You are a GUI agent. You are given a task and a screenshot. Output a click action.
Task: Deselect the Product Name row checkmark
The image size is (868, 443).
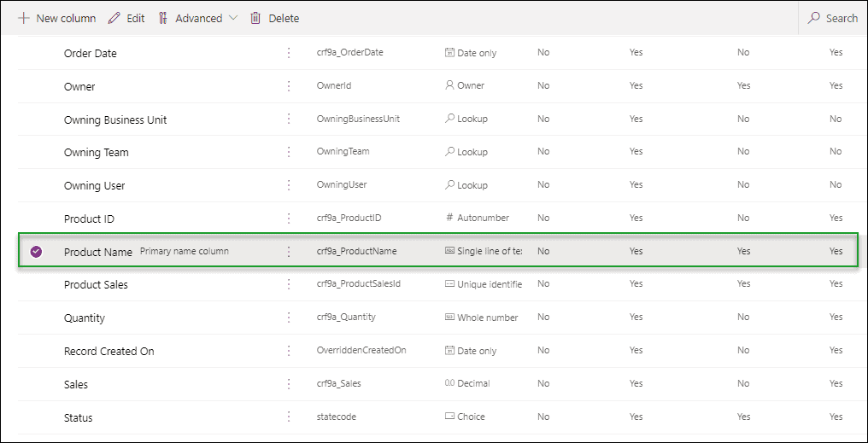(36, 252)
